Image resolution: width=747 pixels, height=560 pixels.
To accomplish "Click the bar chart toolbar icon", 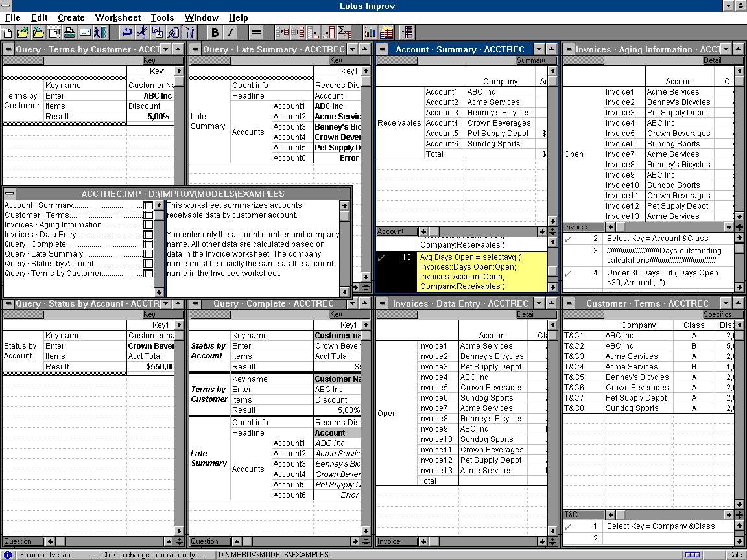I will tap(371, 32).
